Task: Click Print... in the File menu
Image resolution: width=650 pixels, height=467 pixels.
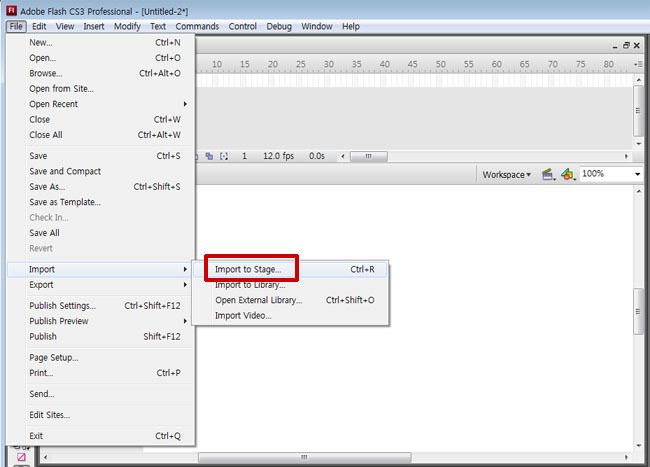Action: click(x=101, y=373)
